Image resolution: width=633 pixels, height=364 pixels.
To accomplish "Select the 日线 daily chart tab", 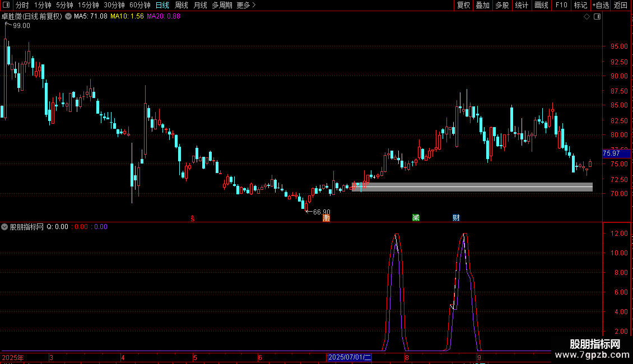I will 162,5.
